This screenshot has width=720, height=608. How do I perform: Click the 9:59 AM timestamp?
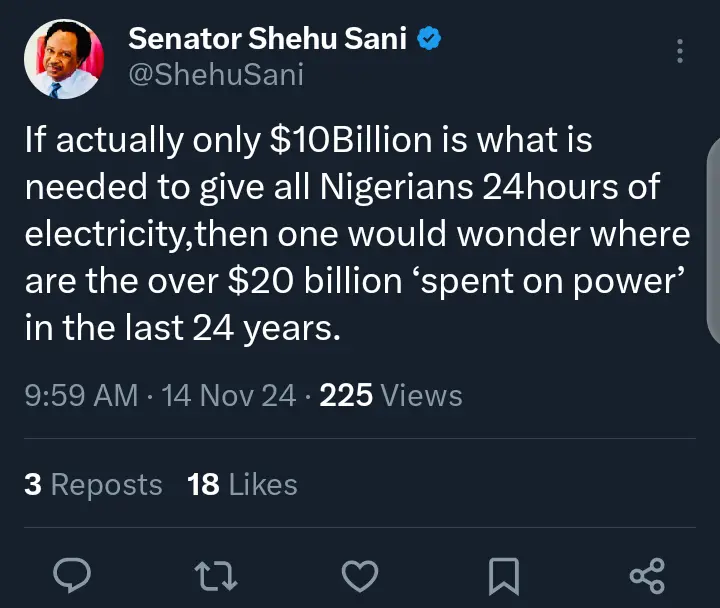point(80,396)
